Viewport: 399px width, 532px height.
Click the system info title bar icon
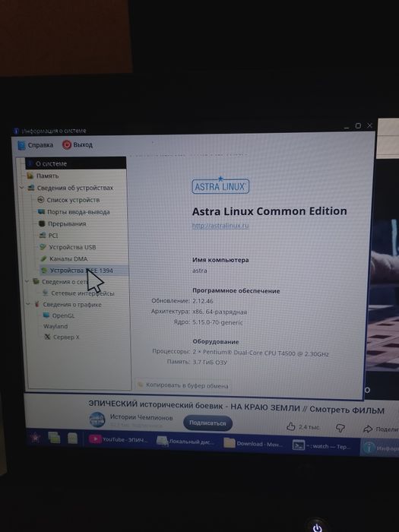(16, 131)
